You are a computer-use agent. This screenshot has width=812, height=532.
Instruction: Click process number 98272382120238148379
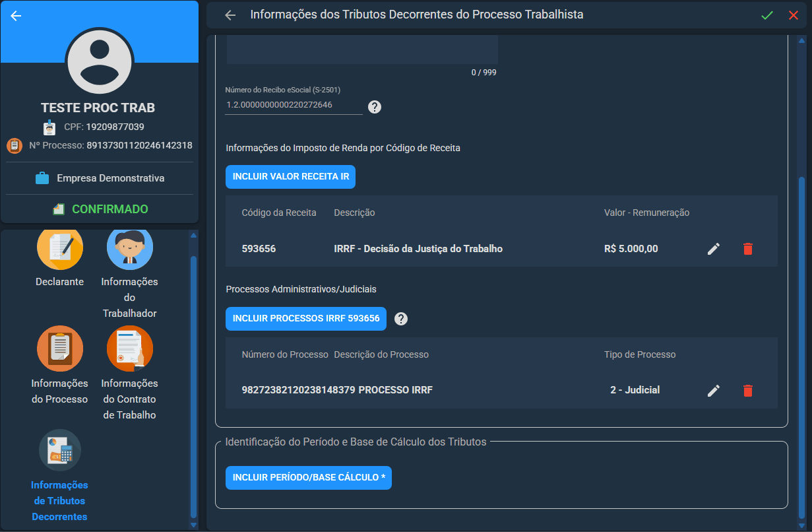coord(299,390)
